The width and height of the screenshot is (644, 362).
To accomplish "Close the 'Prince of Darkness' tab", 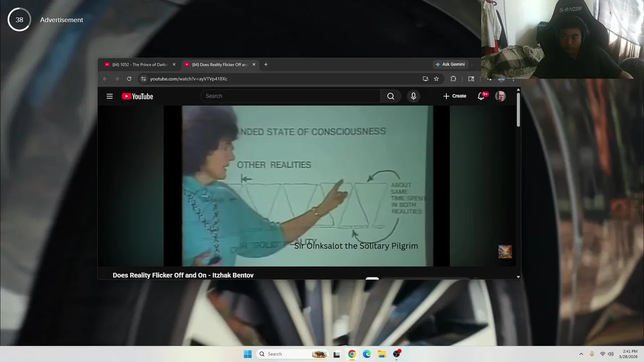I will click(174, 64).
